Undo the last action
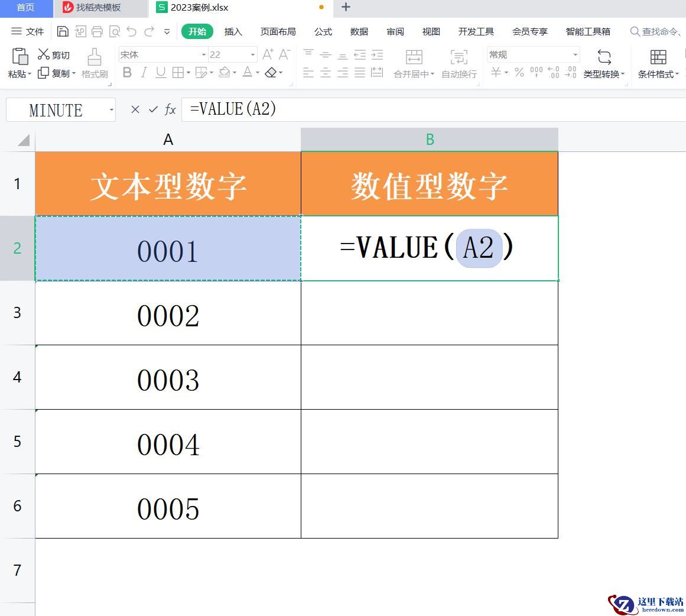 coord(131,31)
